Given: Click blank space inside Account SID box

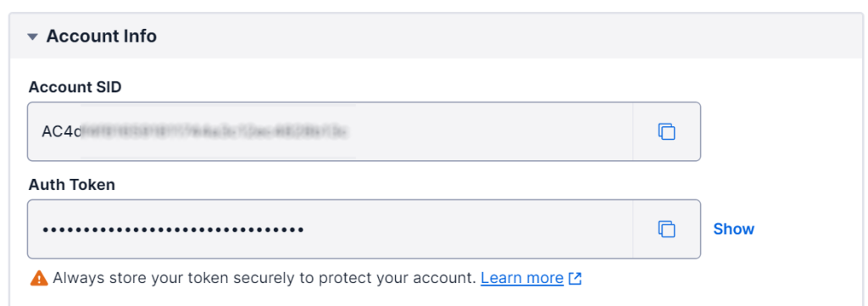Looking at the screenshot, I should click(x=492, y=131).
